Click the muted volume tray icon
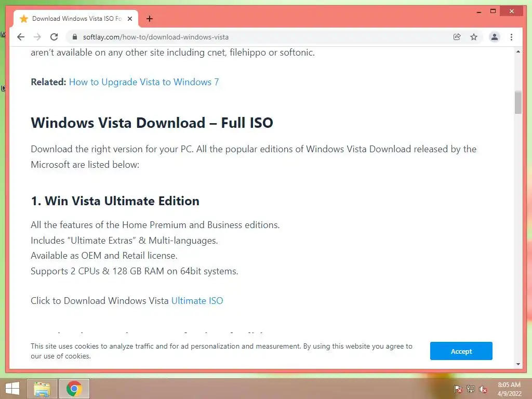 (x=483, y=389)
